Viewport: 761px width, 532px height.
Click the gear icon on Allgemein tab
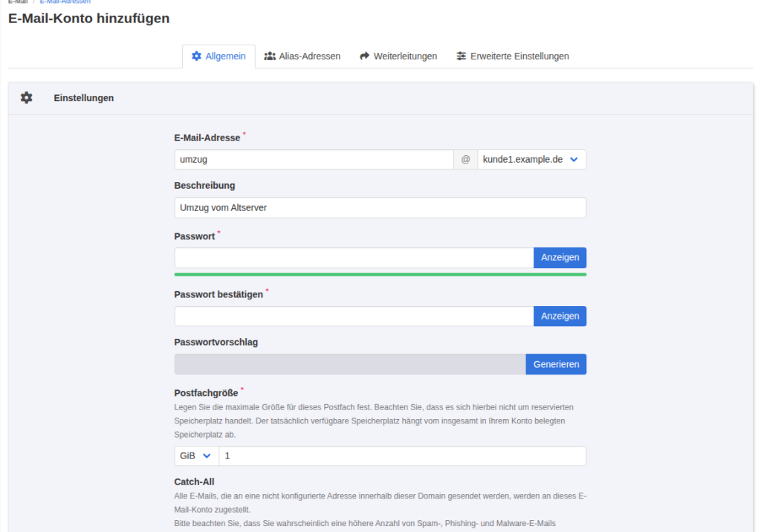click(196, 56)
